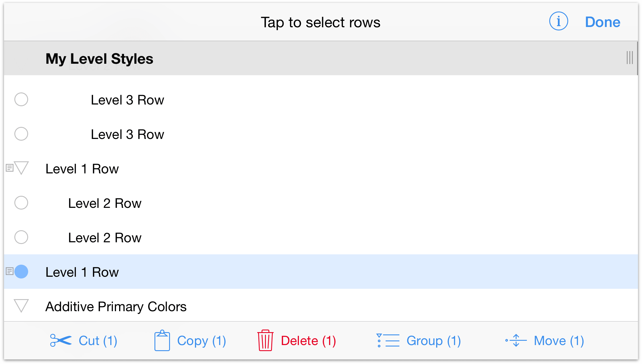Click the info button in toolbar

[557, 21]
